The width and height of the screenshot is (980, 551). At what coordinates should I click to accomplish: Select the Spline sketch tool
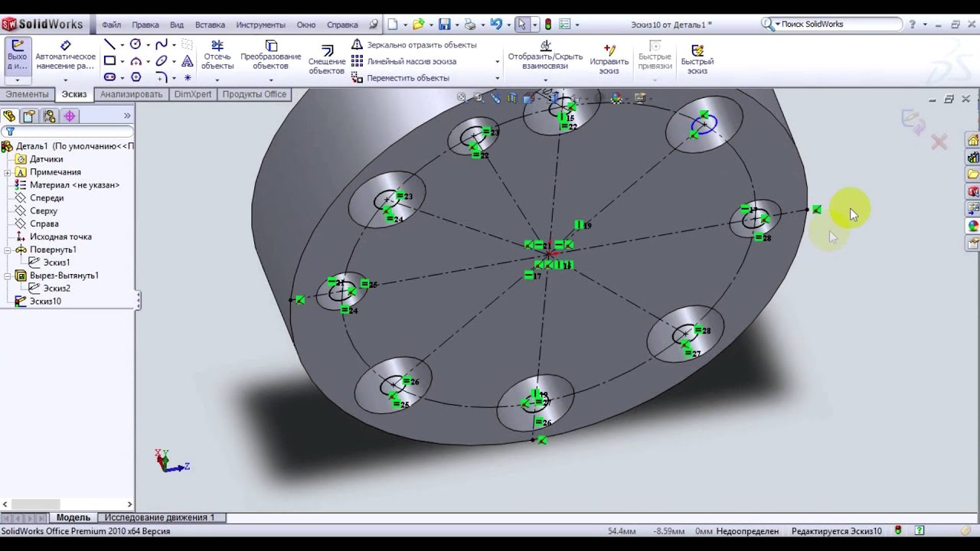click(162, 44)
